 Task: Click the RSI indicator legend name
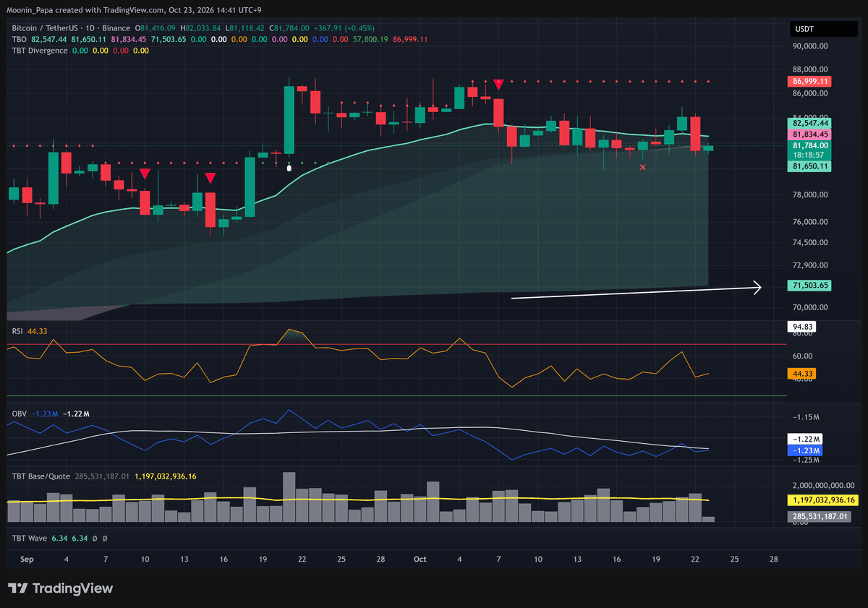17,331
